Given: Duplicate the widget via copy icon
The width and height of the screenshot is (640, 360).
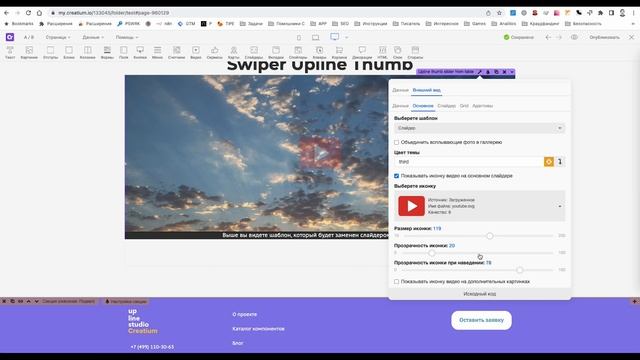Looking at the screenshot, I should click(x=496, y=72).
